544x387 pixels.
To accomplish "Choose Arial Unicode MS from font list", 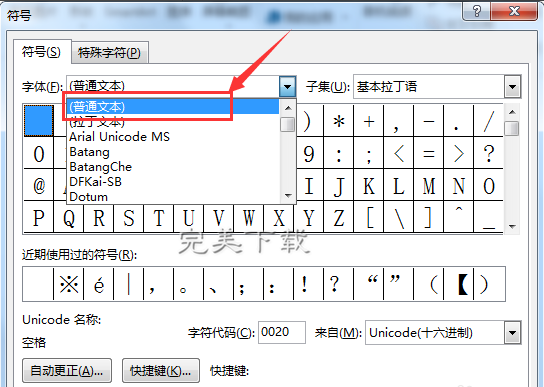I will click(173, 136).
